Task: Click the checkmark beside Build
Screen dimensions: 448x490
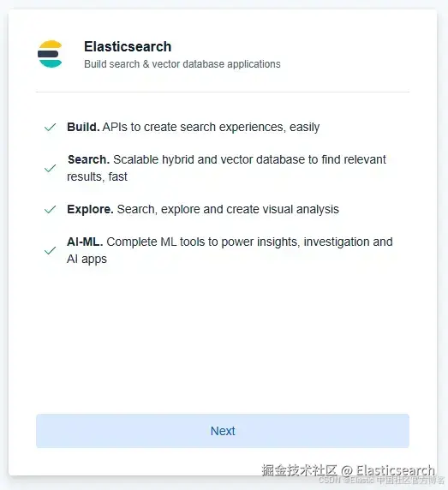Action: coord(50,127)
